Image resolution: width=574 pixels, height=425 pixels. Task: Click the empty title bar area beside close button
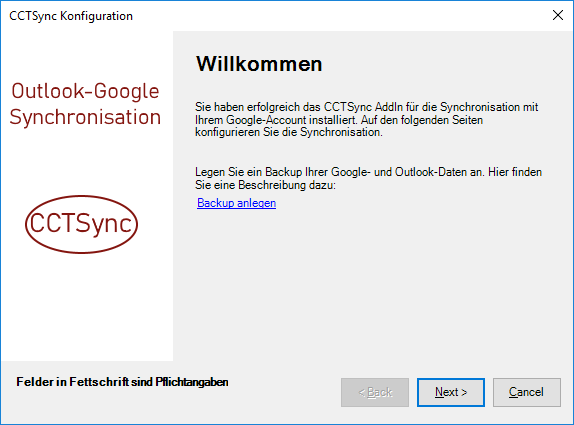coord(340,15)
